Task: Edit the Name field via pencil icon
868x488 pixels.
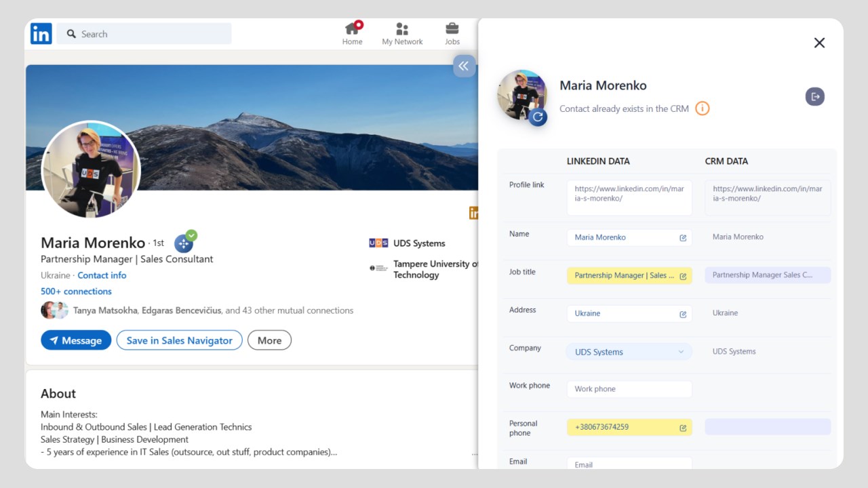Action: pos(683,238)
